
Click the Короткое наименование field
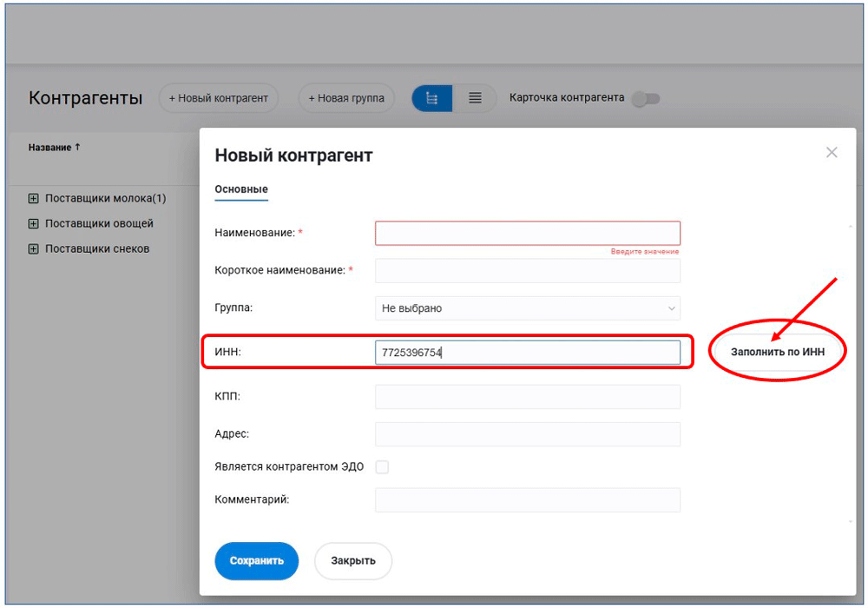point(527,271)
